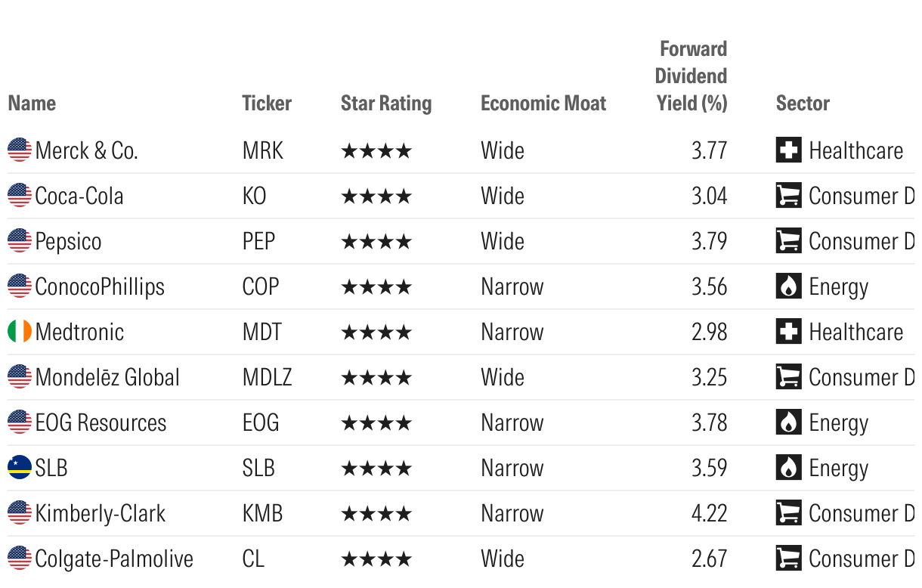Click the four-star rating for Kimberly-Clark
The width and height of the screenshot is (922, 588).
[x=376, y=513]
